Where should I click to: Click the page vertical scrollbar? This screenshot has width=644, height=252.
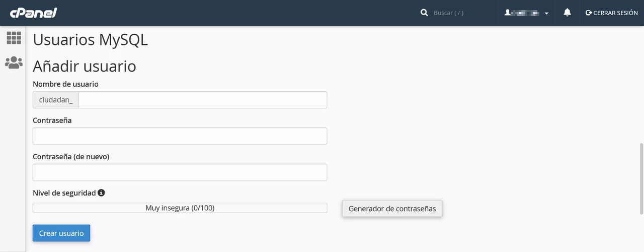(x=641, y=178)
